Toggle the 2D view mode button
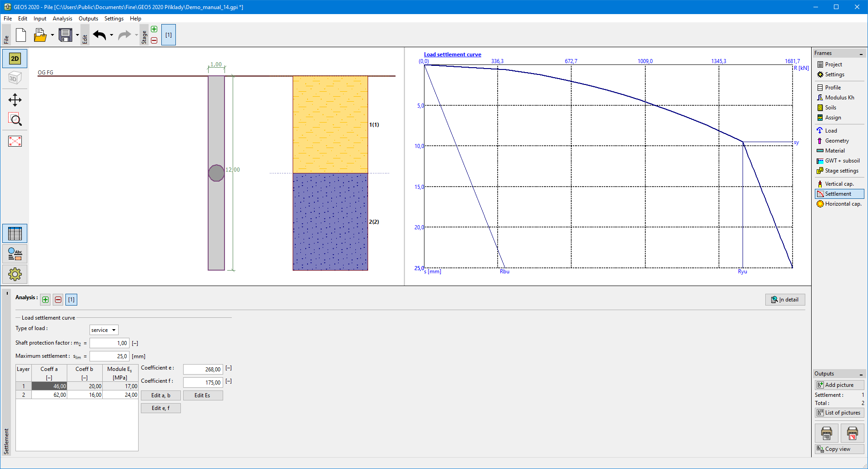868x469 pixels. [15, 59]
